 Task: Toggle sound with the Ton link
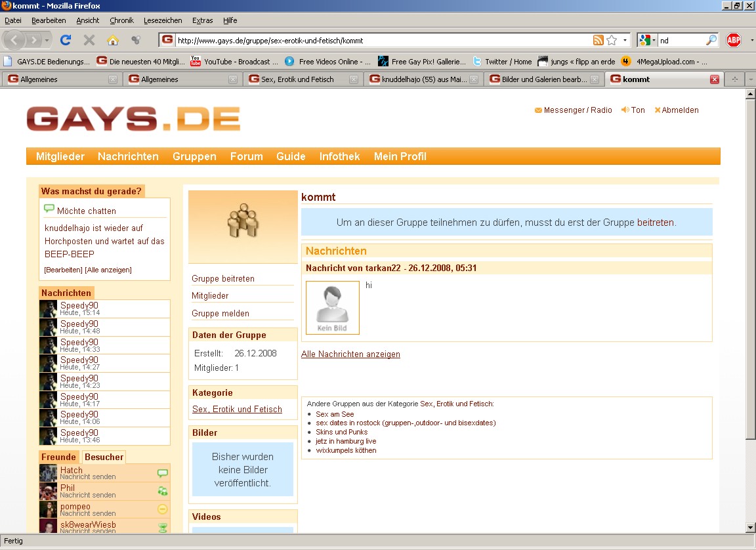[x=633, y=110]
